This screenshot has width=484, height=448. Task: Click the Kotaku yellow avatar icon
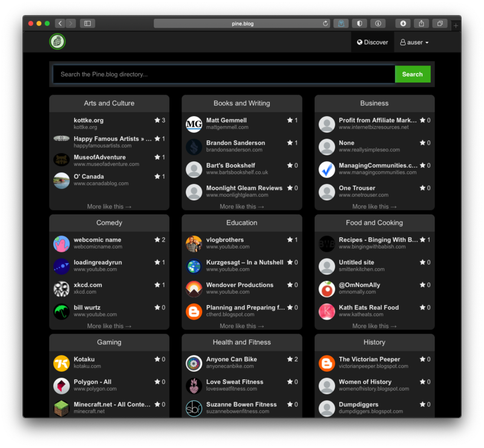(x=62, y=363)
